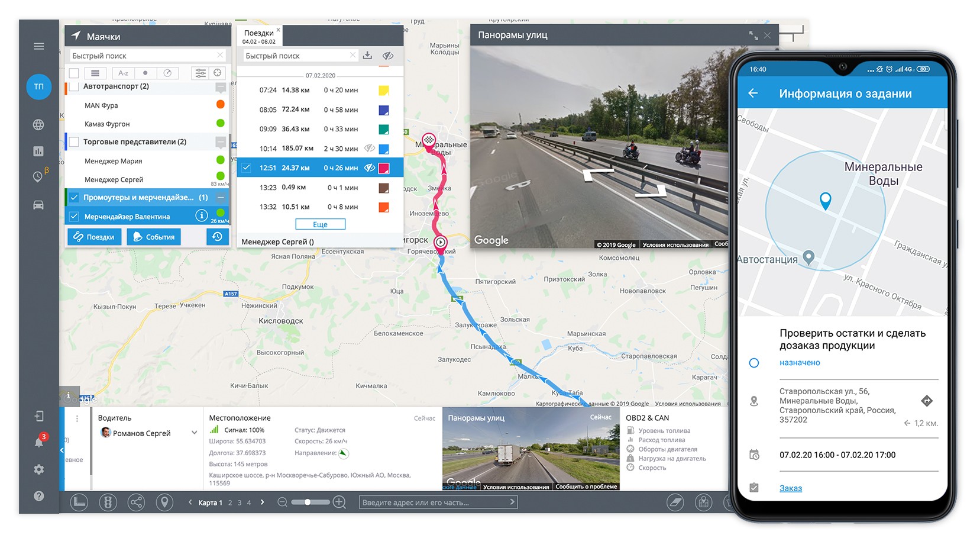
Task: Click the zoom slider handle
Action: tap(308, 502)
